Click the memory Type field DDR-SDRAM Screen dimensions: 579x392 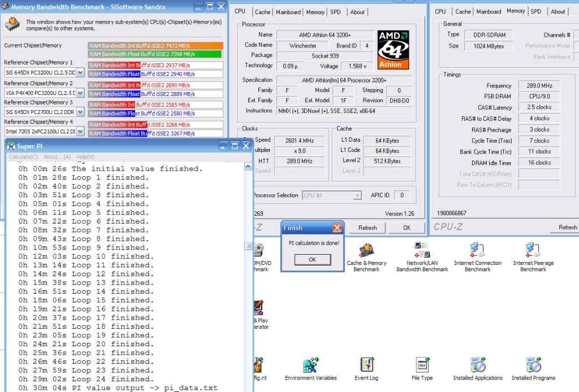pos(489,35)
